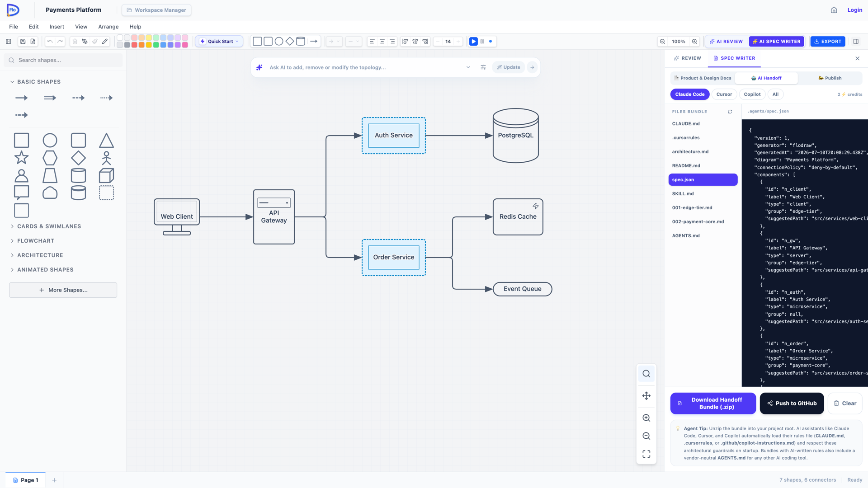The image size is (868, 488).
Task: Click the Undo arrow icon
Action: click(50, 42)
